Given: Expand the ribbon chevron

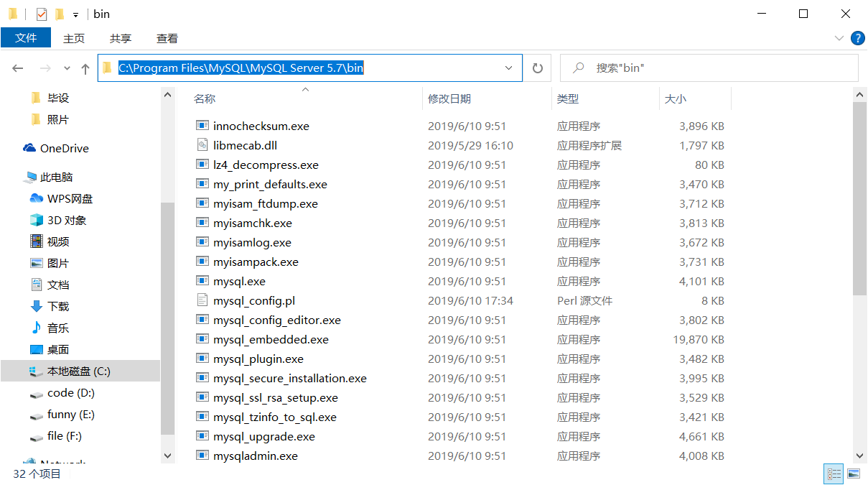Looking at the screenshot, I should (839, 38).
